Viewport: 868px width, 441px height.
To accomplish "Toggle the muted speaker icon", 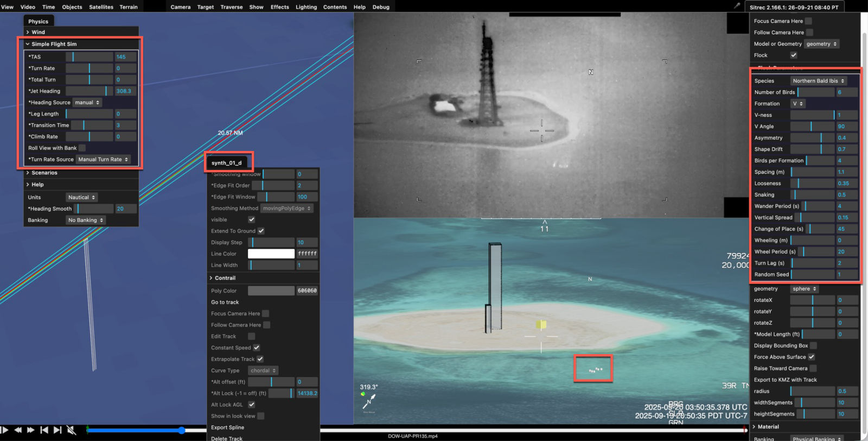I will [x=71, y=430].
